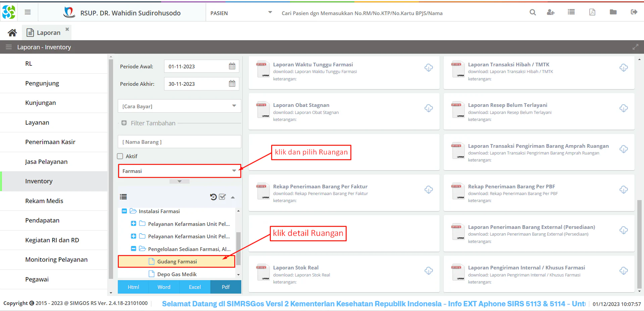Viewport: 644px width, 311px height.
Task: Export report as Word
Action: (164, 287)
